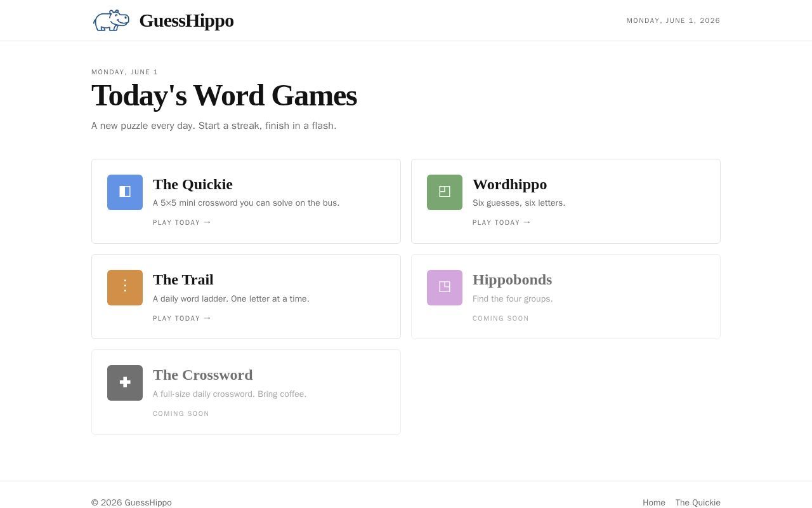Open the GuessHippo site title
The image size is (812, 508).
click(x=187, y=20)
